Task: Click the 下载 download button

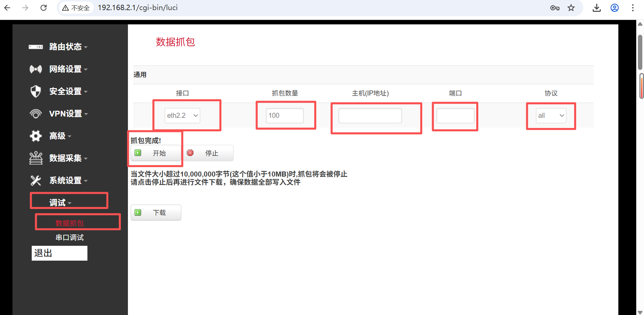Action: pyautogui.click(x=156, y=212)
